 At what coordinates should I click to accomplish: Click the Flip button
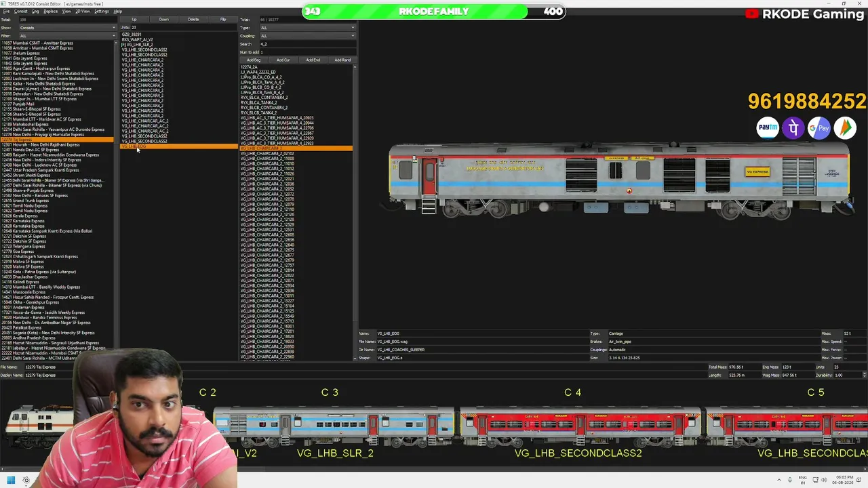click(x=223, y=20)
